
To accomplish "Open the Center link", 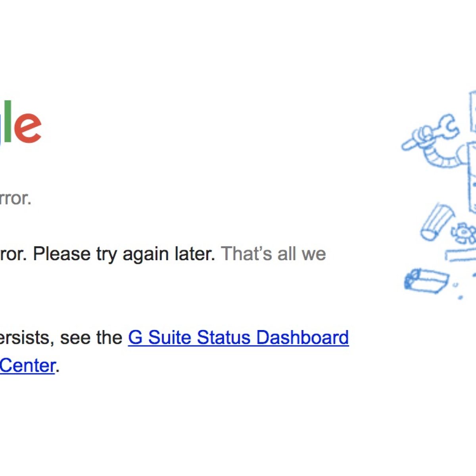I will 27,365.
